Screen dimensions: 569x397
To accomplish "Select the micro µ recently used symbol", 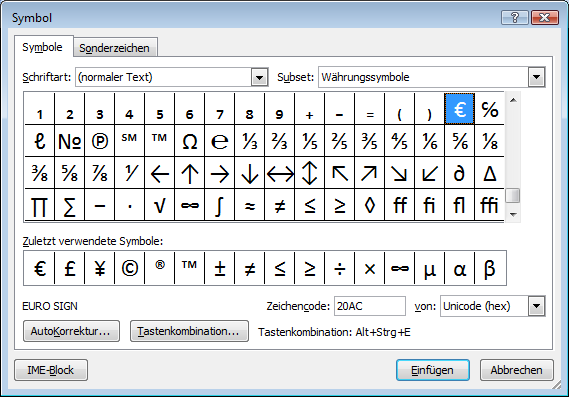I will [x=430, y=268].
